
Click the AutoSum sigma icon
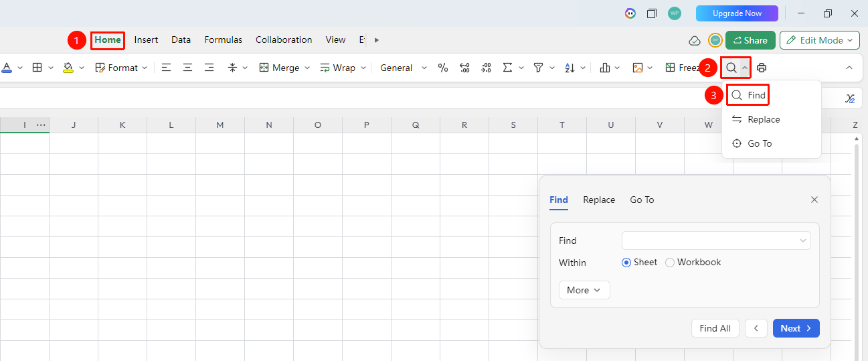pyautogui.click(x=507, y=68)
